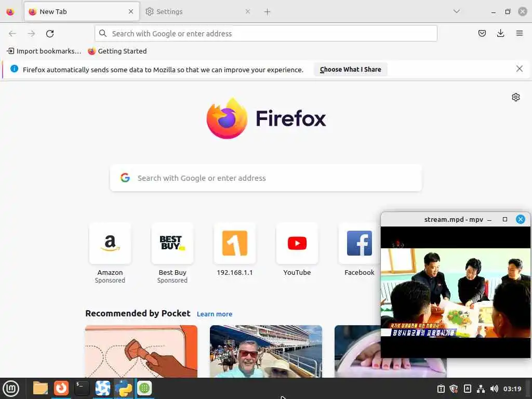The width and height of the screenshot is (532, 399).
Task: Click Import bookmarks in bookmarks toolbar
Action: [44, 51]
